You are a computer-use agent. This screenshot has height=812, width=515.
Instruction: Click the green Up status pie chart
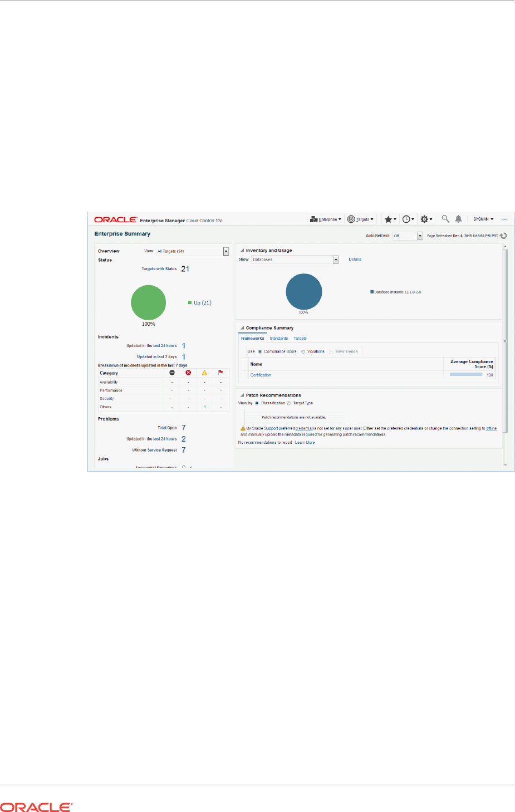(x=149, y=302)
